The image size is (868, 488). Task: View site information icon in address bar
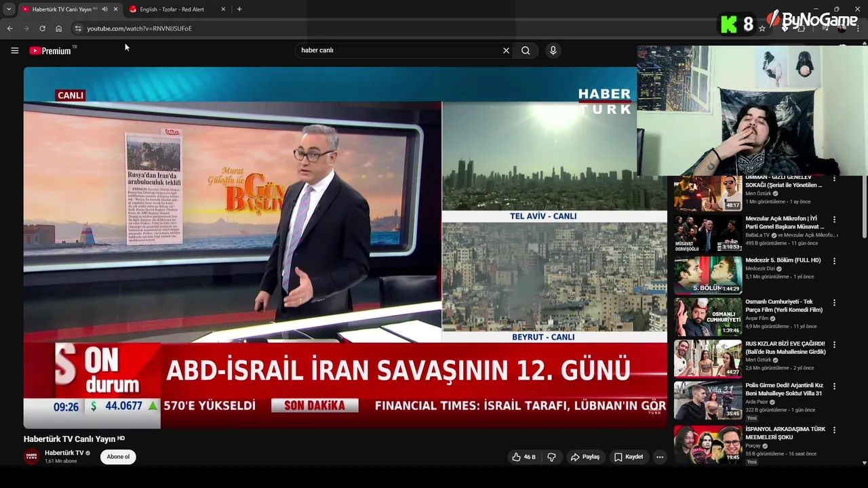[78, 28]
